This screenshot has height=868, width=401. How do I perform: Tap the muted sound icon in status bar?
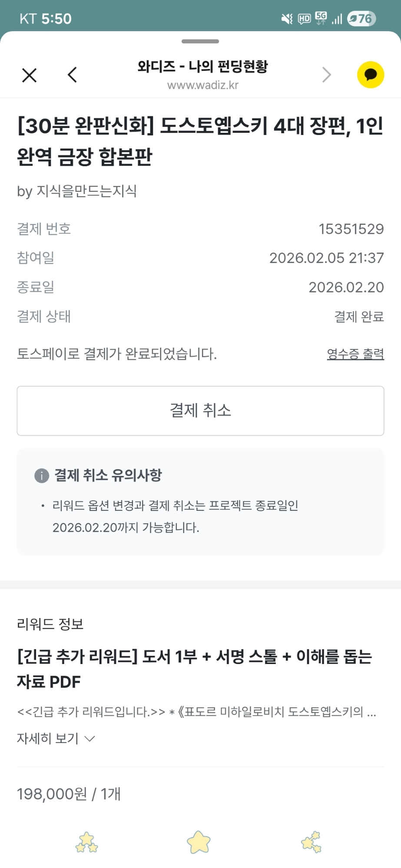coord(287,19)
